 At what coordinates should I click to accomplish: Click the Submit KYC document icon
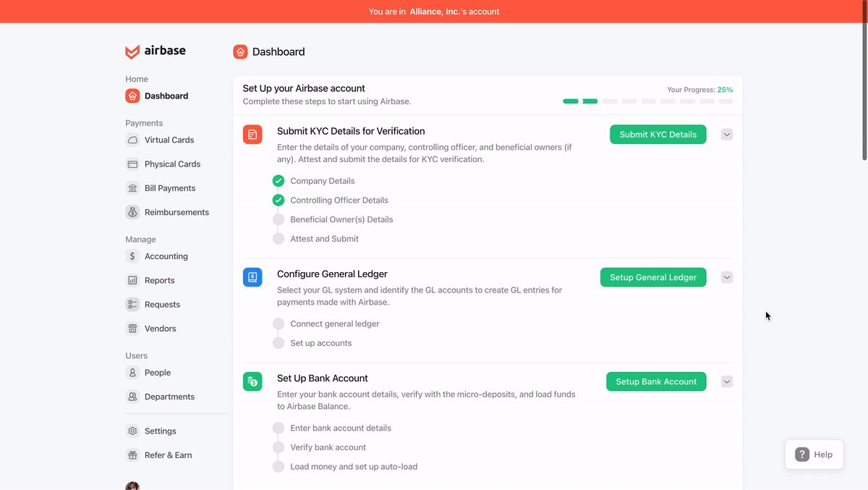tap(252, 134)
